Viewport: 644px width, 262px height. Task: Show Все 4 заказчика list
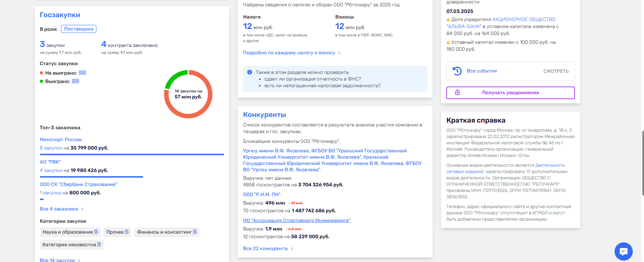tap(59, 209)
